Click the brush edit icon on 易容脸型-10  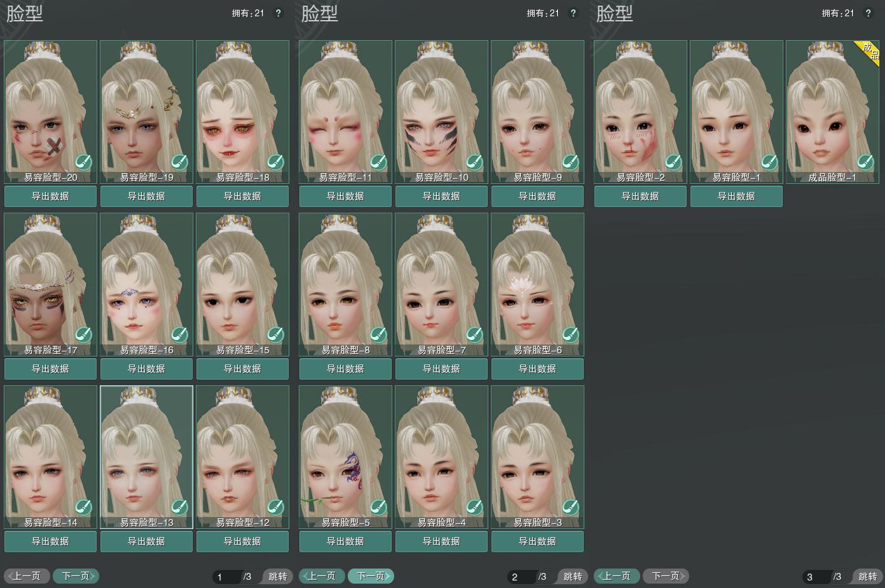pyautogui.click(x=475, y=162)
